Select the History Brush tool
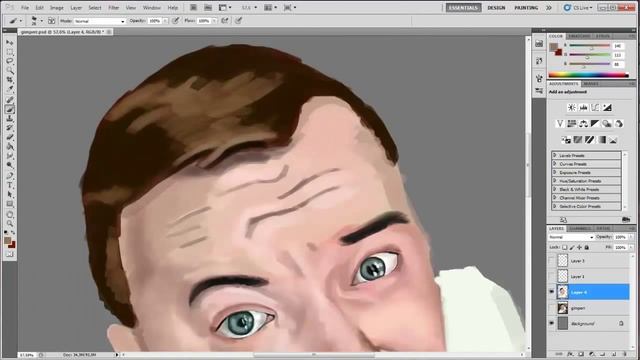Viewport: 640px width, 360px height. point(10,128)
